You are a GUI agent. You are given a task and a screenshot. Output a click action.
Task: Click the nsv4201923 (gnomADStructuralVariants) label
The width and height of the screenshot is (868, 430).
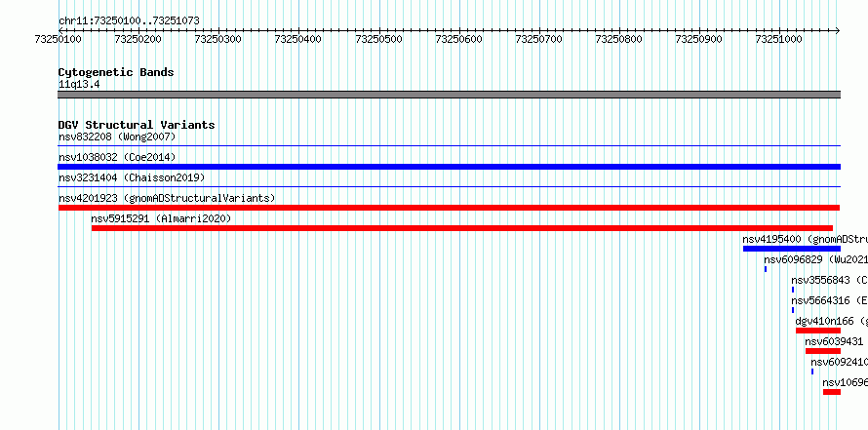click(167, 198)
